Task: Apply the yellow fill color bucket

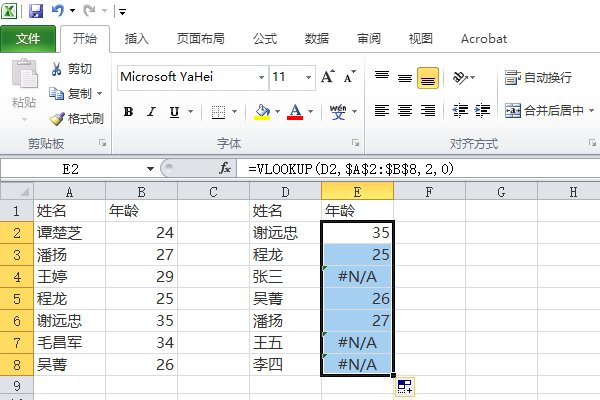Action: point(262,112)
